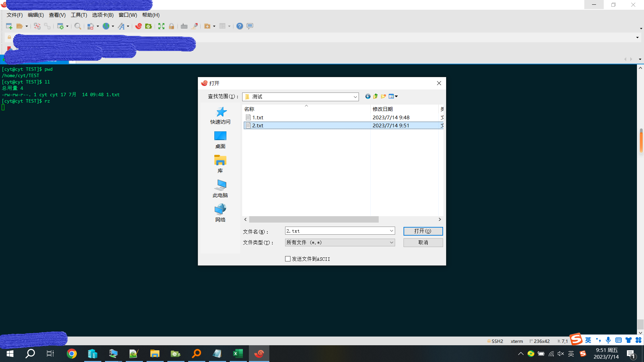Open Help question mark icon

(x=240, y=26)
